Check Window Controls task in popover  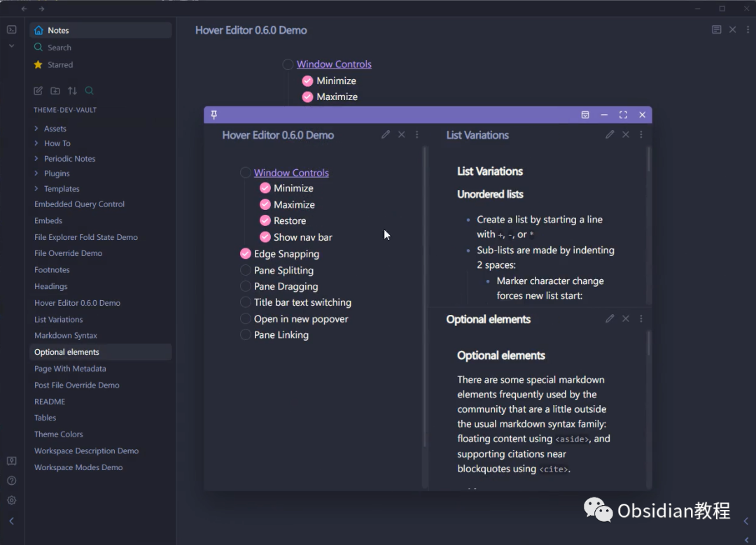tap(246, 173)
